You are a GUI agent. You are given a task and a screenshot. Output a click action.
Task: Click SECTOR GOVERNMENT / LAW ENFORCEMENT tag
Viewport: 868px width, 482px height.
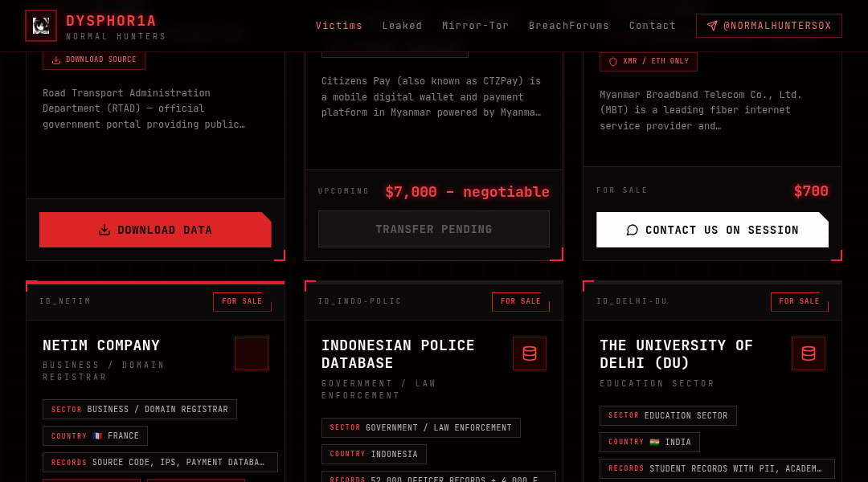click(x=420, y=427)
